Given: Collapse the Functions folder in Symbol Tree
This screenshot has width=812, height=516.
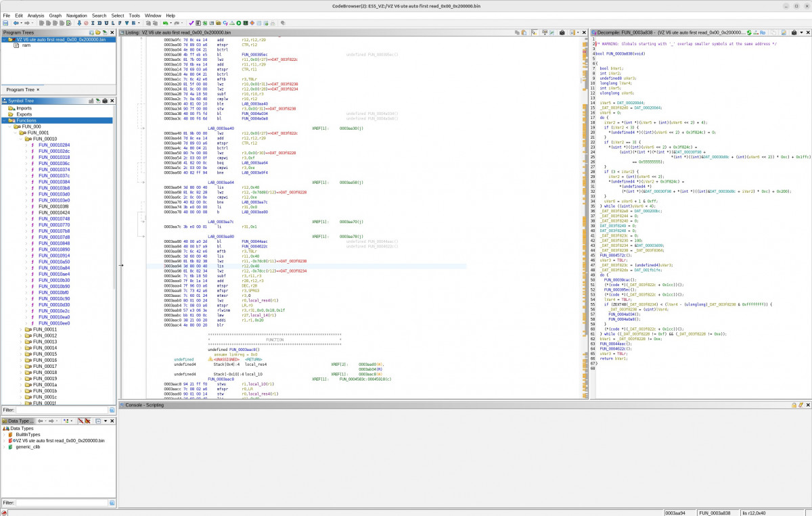Looking at the screenshot, I should 4,120.
